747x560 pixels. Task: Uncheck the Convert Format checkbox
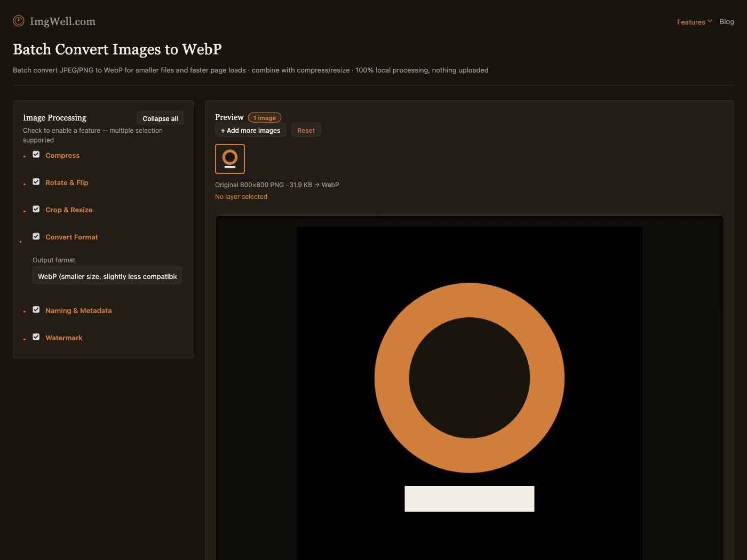(x=36, y=236)
